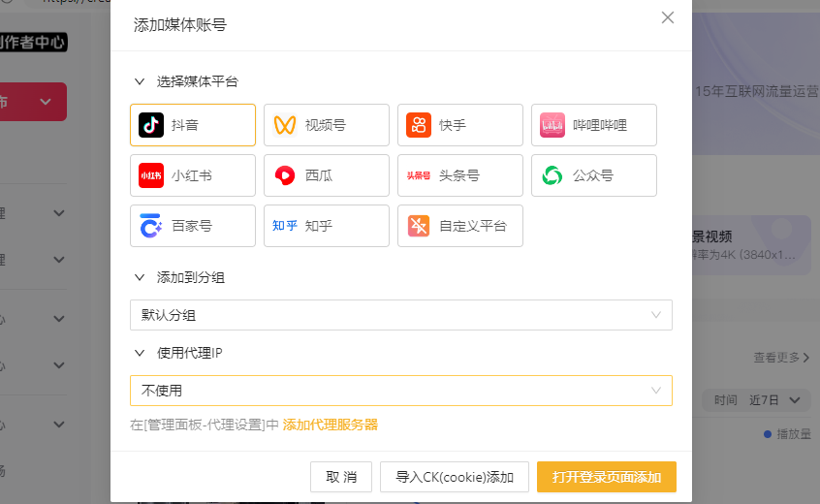Select the 抖音 platform icon

pyautogui.click(x=151, y=125)
